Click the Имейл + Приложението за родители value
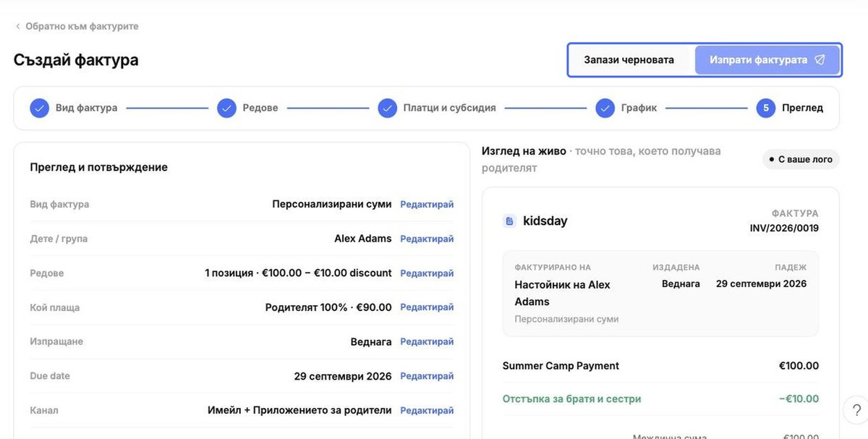Screen dimensions: 868x439 [299, 410]
